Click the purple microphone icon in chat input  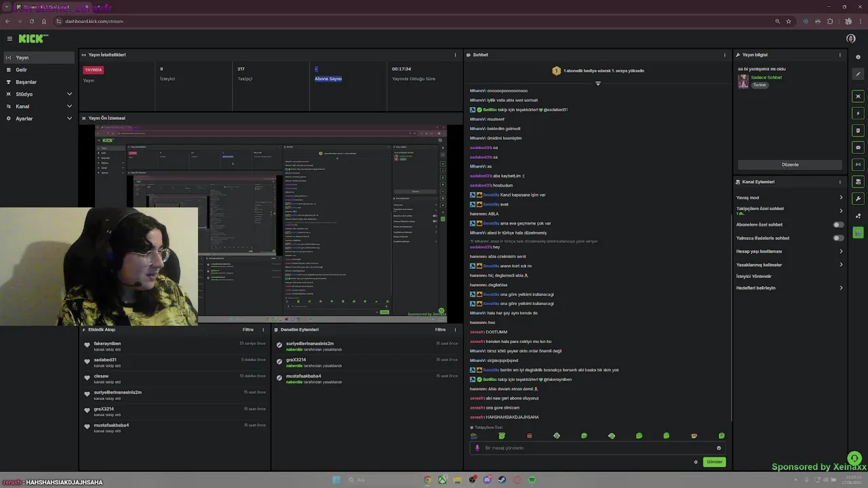477,448
